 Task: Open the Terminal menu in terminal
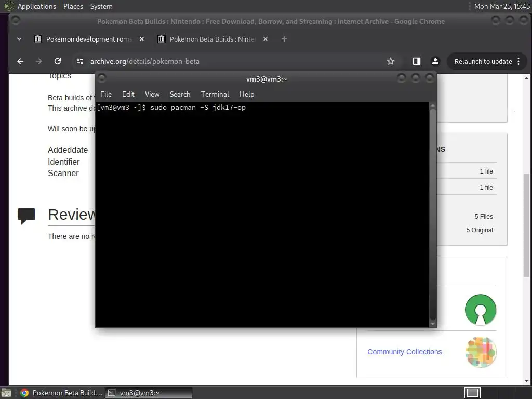(x=215, y=95)
